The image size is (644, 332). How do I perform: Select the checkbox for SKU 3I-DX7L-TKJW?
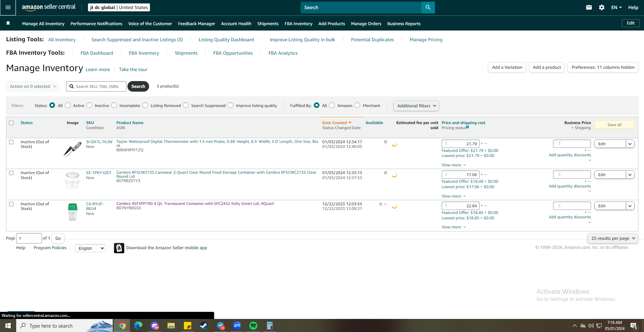[11, 142]
